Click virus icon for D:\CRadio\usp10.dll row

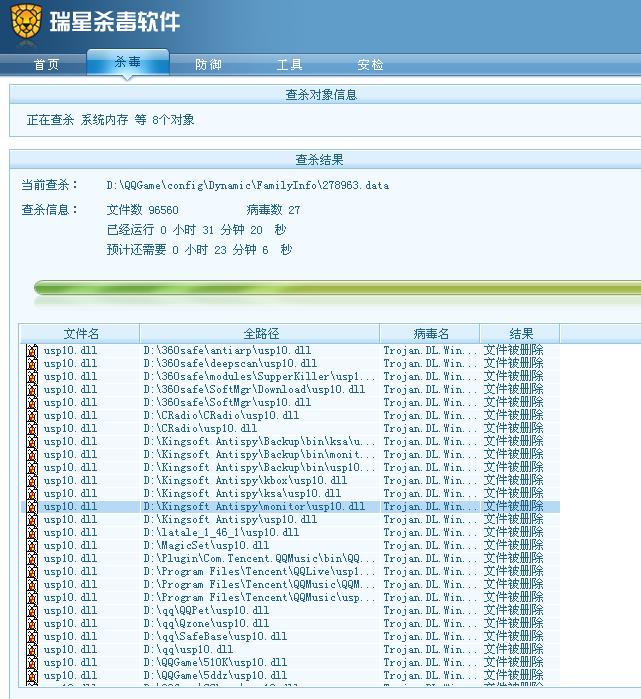[32, 429]
